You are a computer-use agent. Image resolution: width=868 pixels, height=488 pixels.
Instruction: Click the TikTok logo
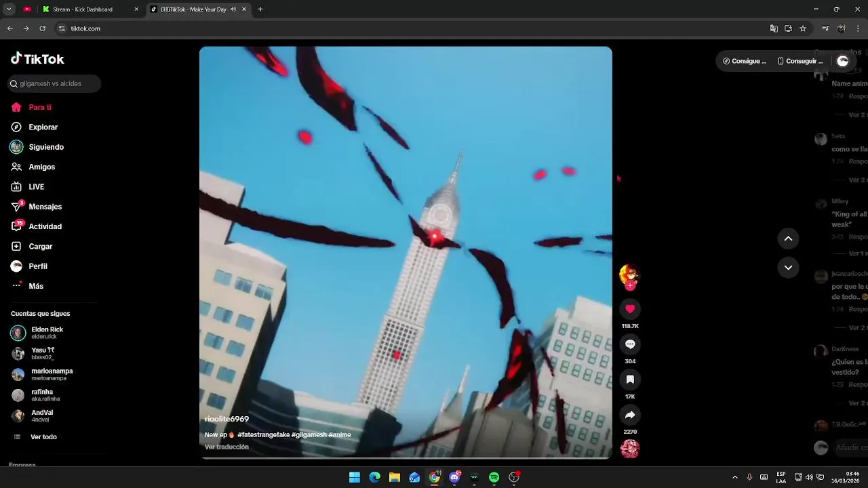coord(37,59)
